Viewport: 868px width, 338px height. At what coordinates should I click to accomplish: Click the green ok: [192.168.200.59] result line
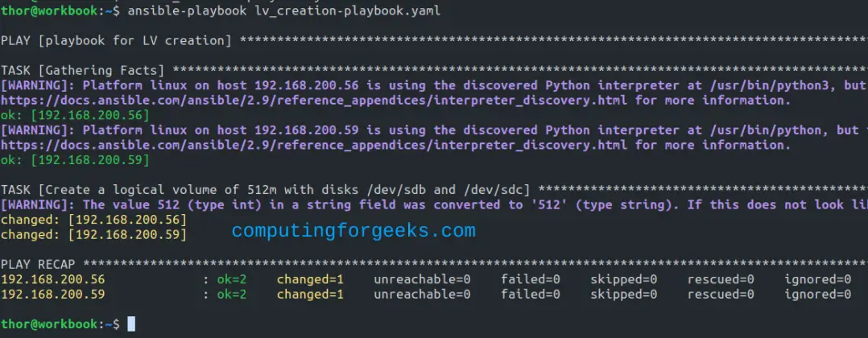click(x=76, y=160)
